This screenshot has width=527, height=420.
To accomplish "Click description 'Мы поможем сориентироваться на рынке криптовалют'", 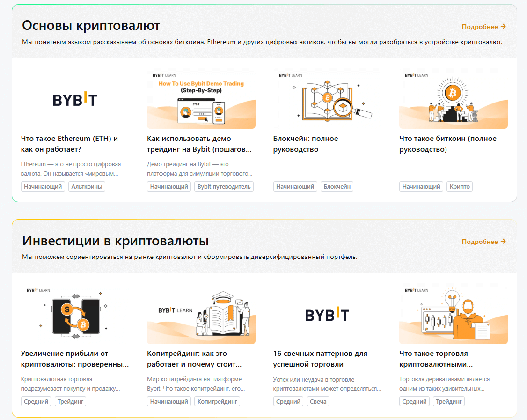I will (190, 257).
